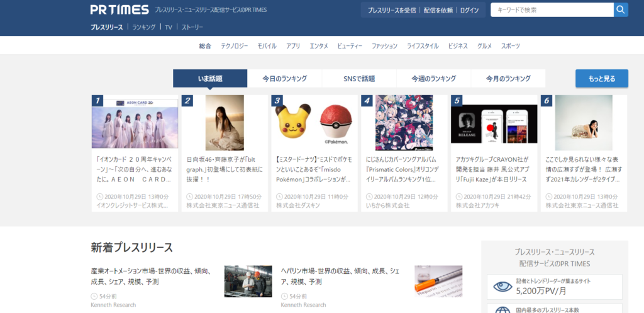
Task: Click company name イオンクレジットサービス
Action: (x=132, y=205)
